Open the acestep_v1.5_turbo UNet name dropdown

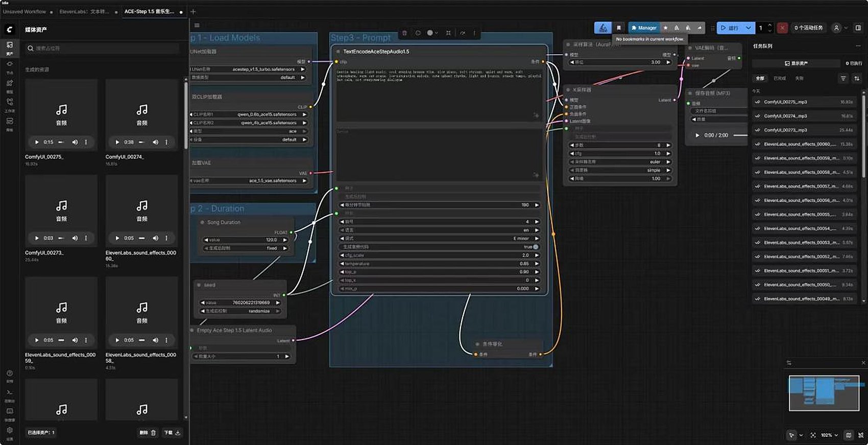pyautogui.click(x=249, y=69)
